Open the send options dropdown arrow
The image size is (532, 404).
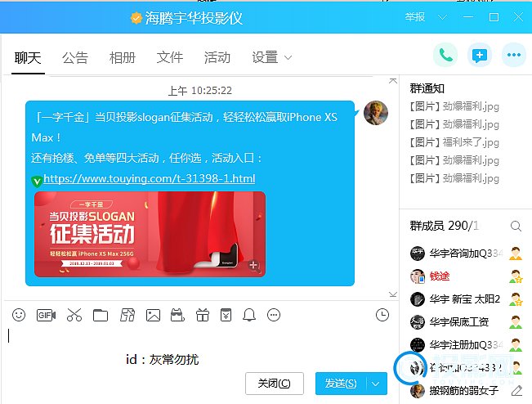[376, 384]
